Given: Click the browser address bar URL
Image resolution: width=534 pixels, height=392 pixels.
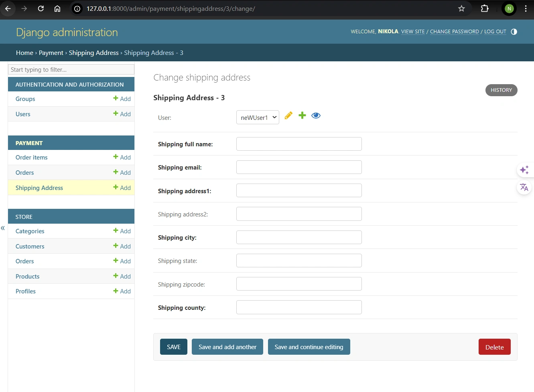Looking at the screenshot, I should click(171, 8).
